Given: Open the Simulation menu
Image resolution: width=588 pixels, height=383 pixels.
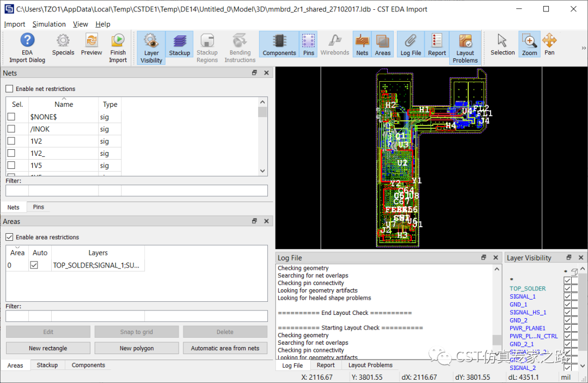Looking at the screenshot, I should [49, 24].
